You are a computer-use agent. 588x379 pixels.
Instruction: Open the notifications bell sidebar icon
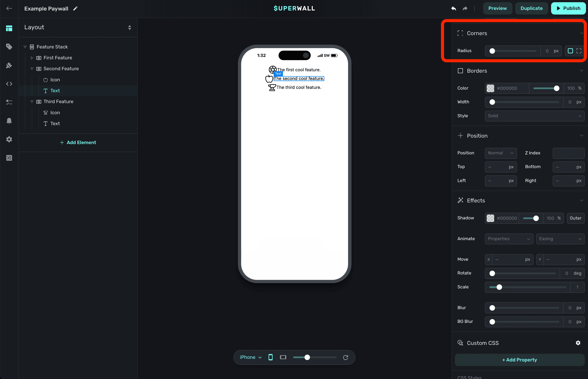pyautogui.click(x=9, y=121)
